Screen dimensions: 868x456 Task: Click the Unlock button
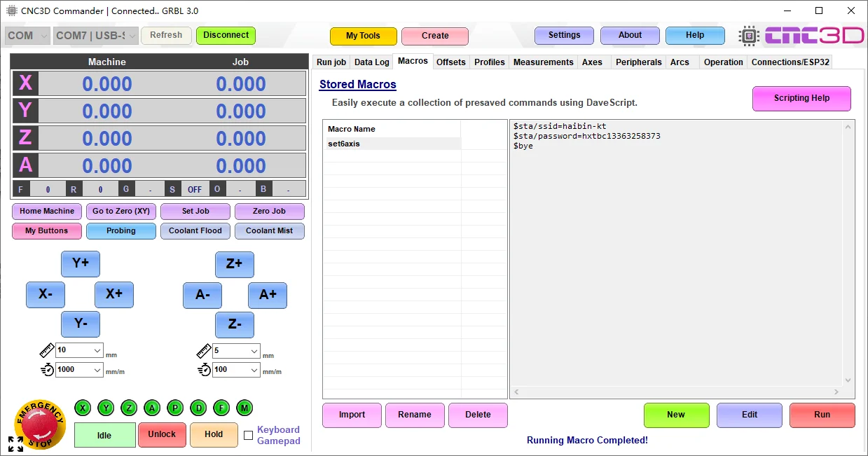[162, 434]
